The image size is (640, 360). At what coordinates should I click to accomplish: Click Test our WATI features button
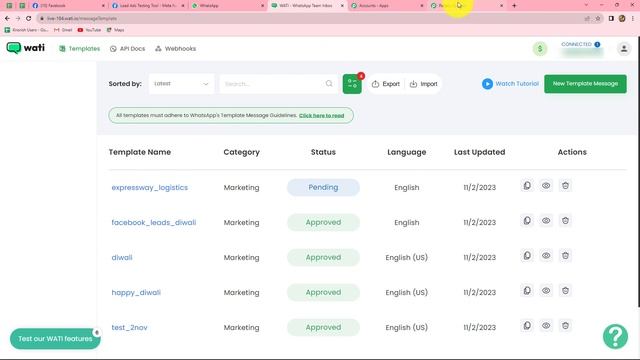[x=55, y=339]
